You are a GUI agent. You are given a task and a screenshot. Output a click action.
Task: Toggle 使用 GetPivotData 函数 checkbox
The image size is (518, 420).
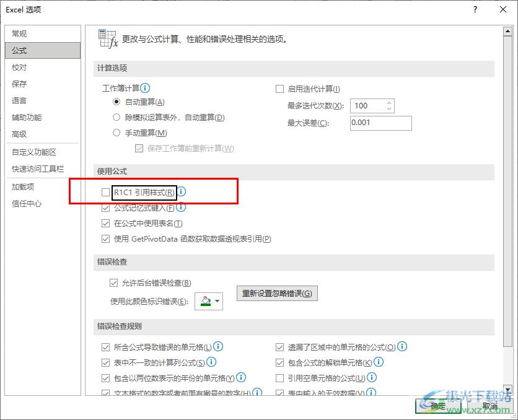[x=105, y=238]
